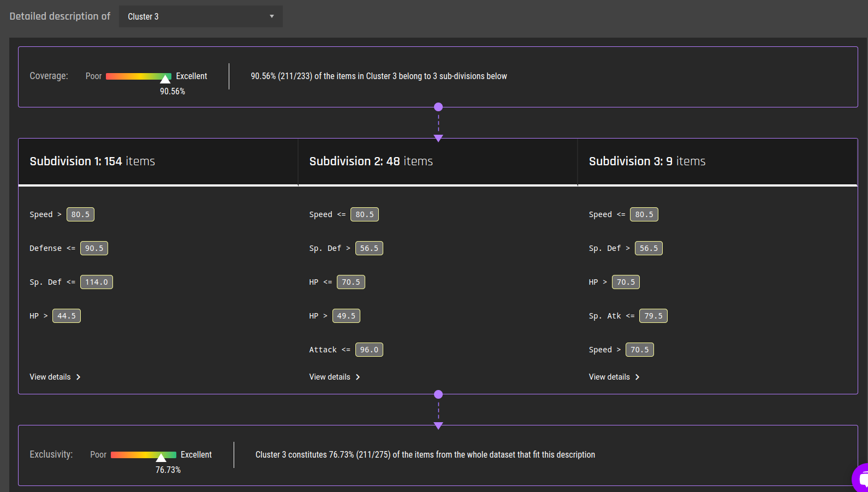The image size is (868, 492).
Task: Click the Sp. Def threshold 114.0 badge
Action: pyautogui.click(x=97, y=282)
